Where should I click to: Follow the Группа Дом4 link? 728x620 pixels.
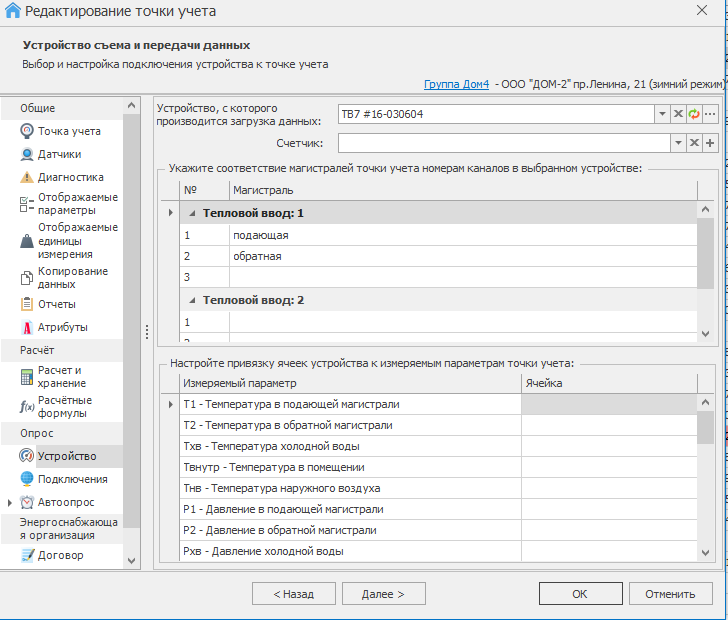456,85
